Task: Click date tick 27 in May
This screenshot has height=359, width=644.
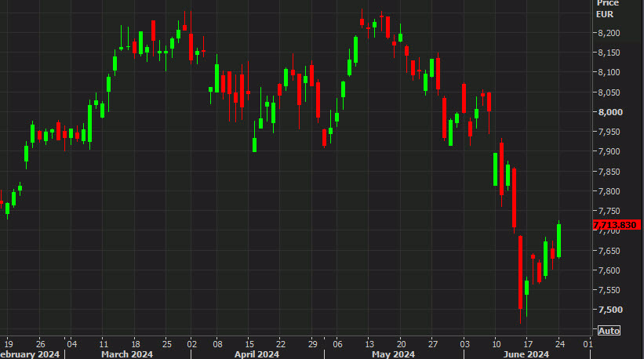Action: 433,344
